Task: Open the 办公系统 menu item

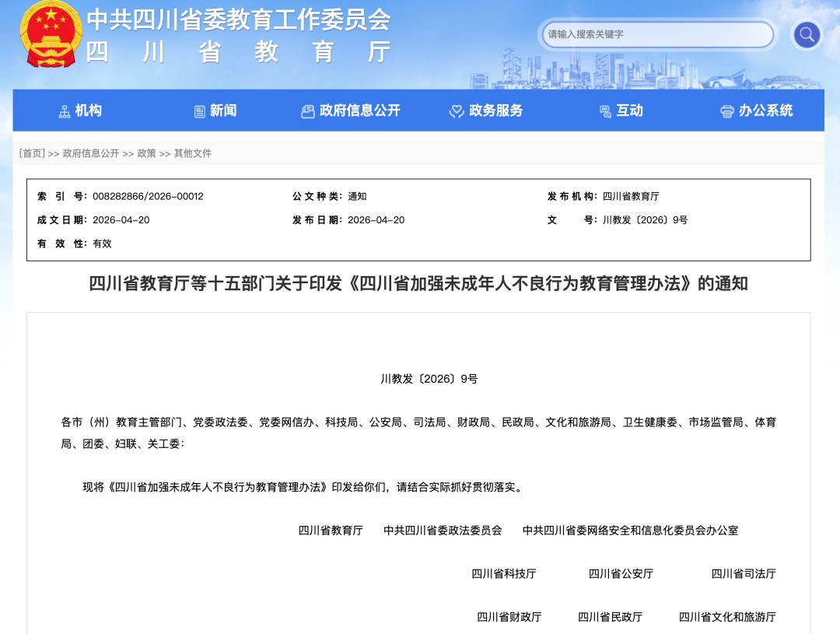Action: coord(765,110)
